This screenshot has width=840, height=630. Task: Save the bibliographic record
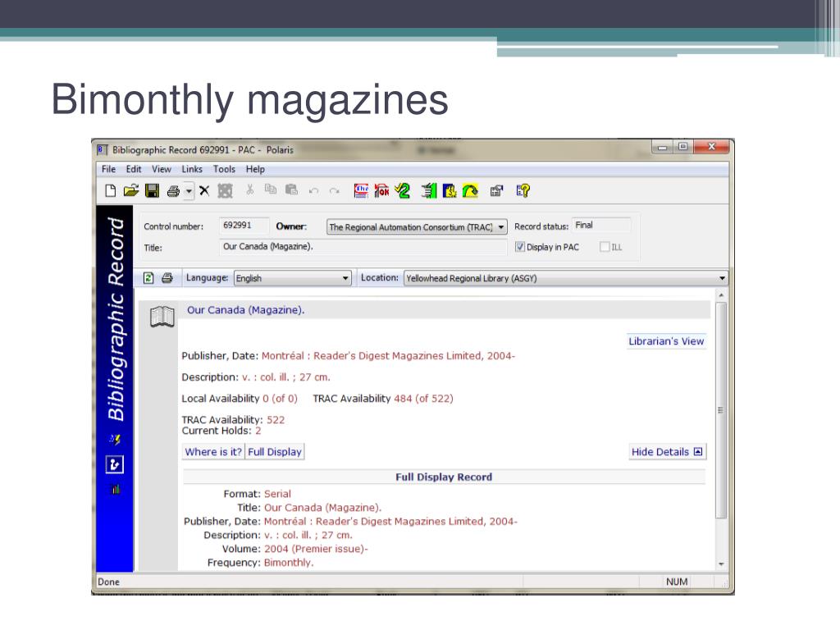point(152,190)
